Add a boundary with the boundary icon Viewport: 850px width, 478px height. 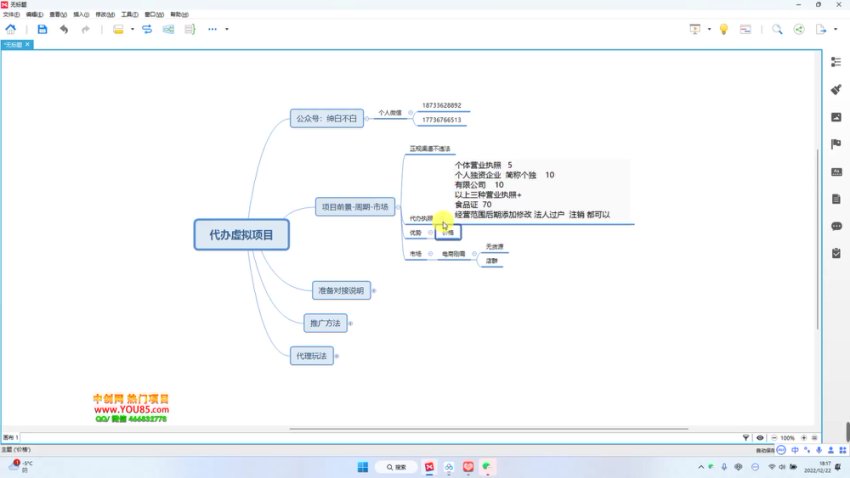pyautogui.click(x=169, y=29)
